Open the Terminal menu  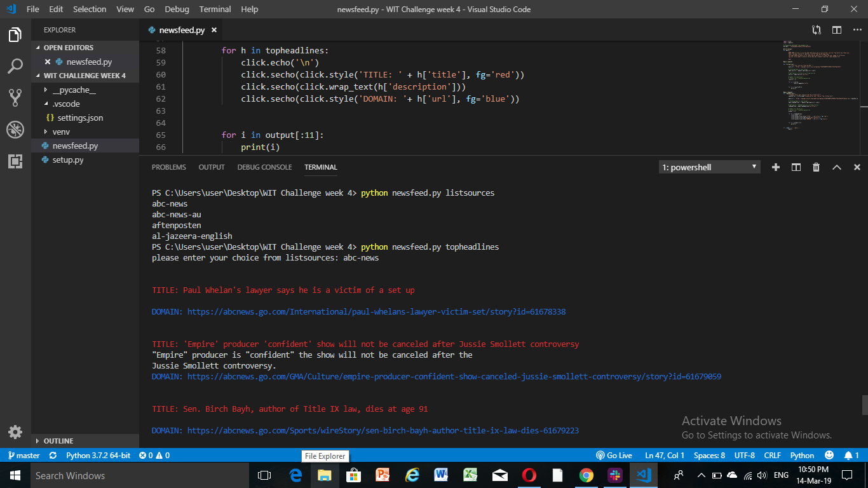(215, 9)
